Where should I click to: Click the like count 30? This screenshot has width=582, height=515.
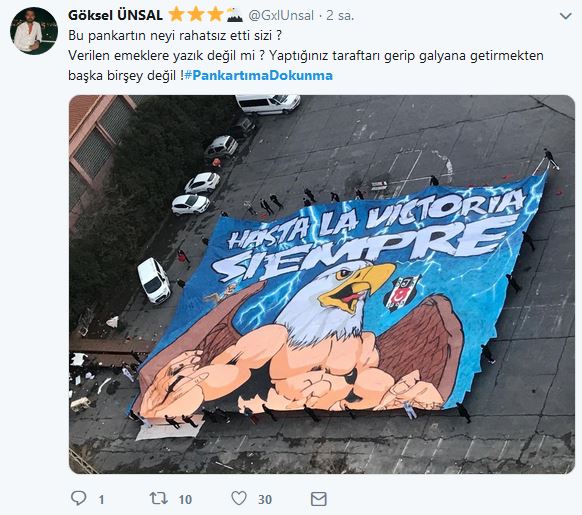265,499
